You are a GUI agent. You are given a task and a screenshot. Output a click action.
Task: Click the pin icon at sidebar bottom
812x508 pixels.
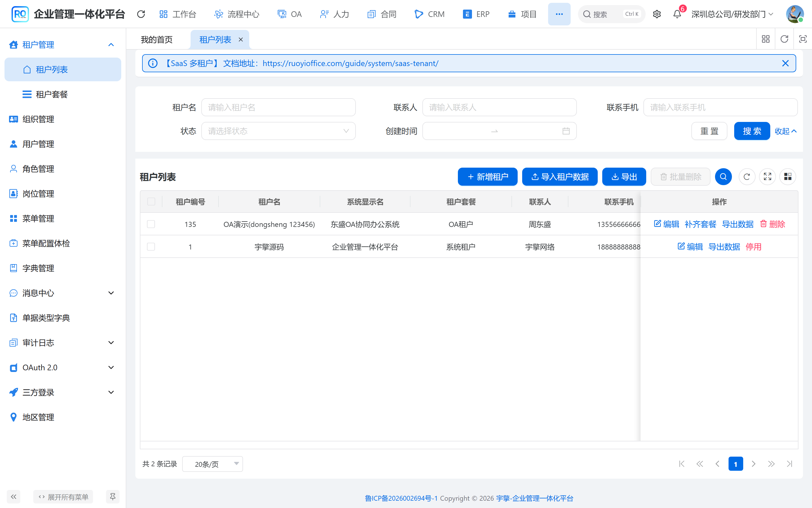pyautogui.click(x=113, y=497)
